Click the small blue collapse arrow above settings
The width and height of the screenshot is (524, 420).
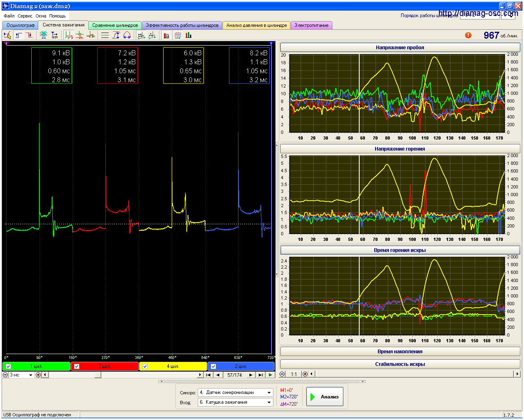coord(162,382)
